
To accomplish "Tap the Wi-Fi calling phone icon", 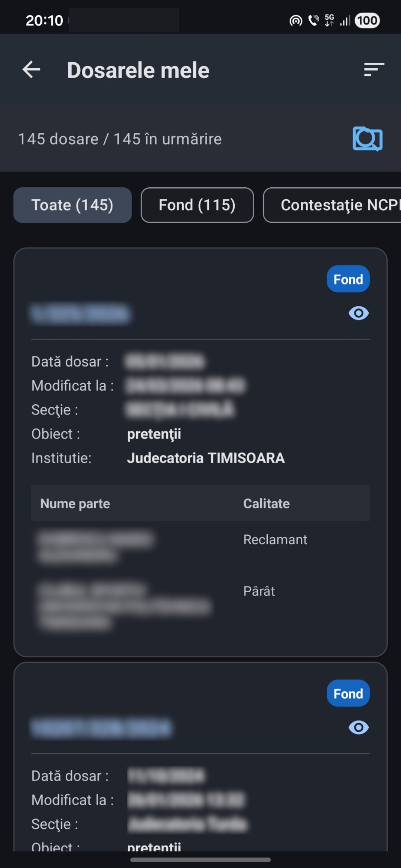I will pos(314,20).
